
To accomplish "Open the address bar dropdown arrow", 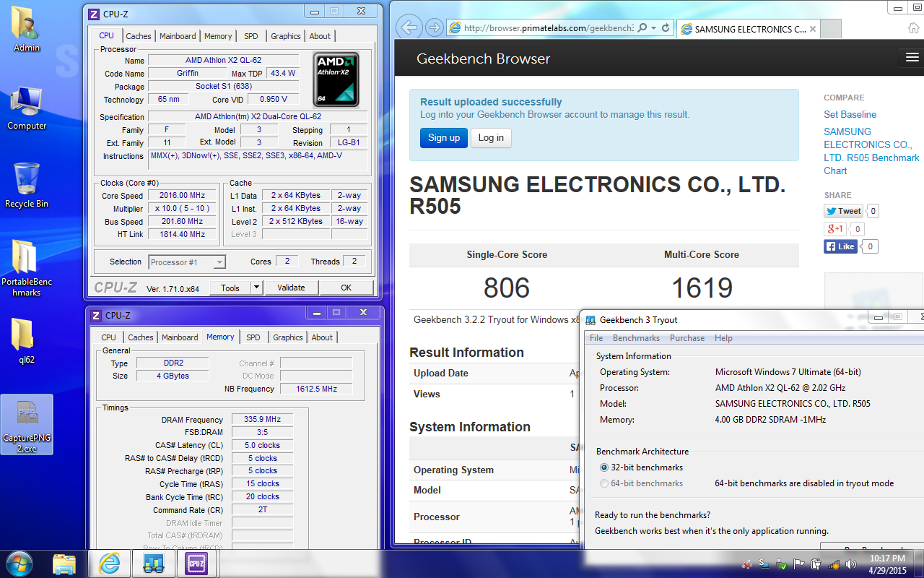I will click(x=653, y=28).
